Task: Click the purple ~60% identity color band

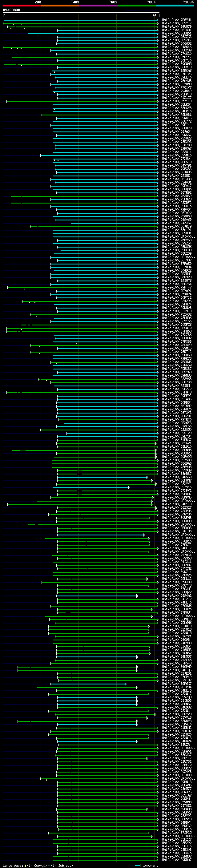Action: click(98, 6)
